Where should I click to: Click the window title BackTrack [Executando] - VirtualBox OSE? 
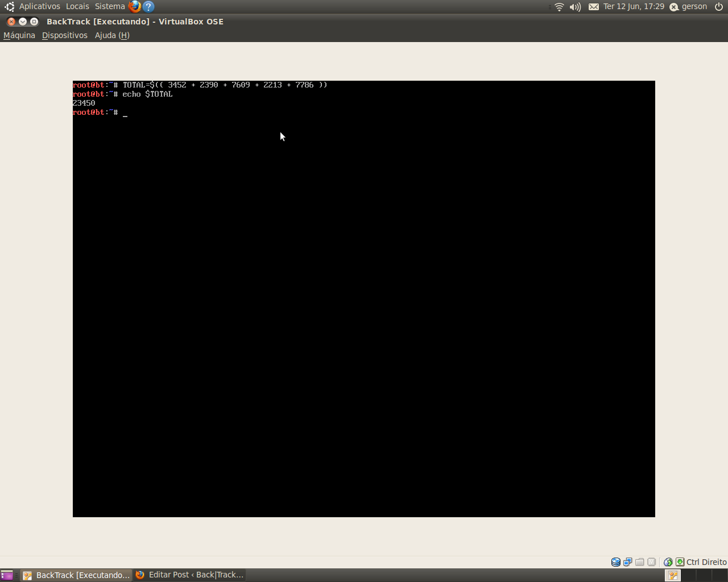coord(135,22)
